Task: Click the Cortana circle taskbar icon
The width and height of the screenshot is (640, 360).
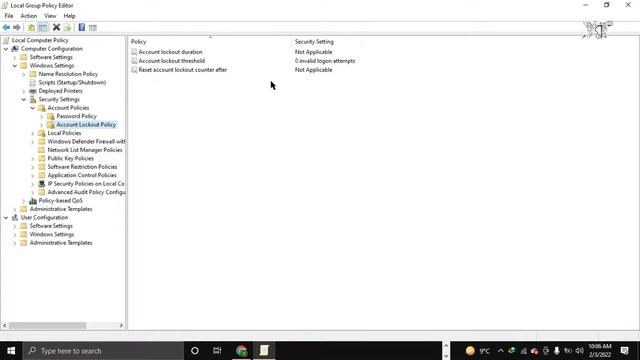Action: point(195,351)
